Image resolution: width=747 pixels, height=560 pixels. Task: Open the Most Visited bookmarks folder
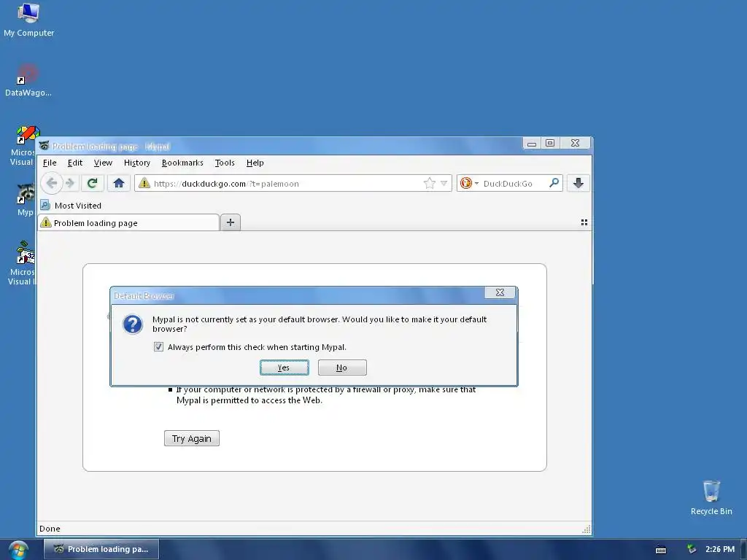tap(71, 206)
